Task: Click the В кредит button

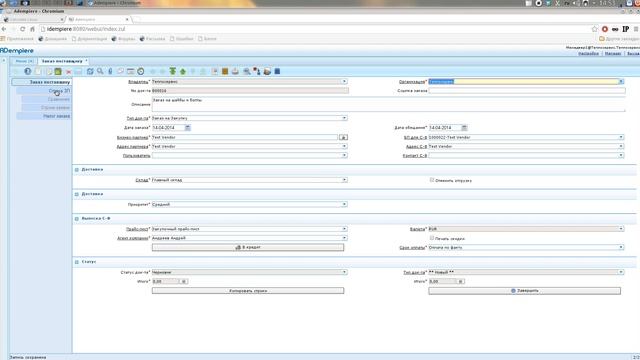Action: [x=248, y=247]
